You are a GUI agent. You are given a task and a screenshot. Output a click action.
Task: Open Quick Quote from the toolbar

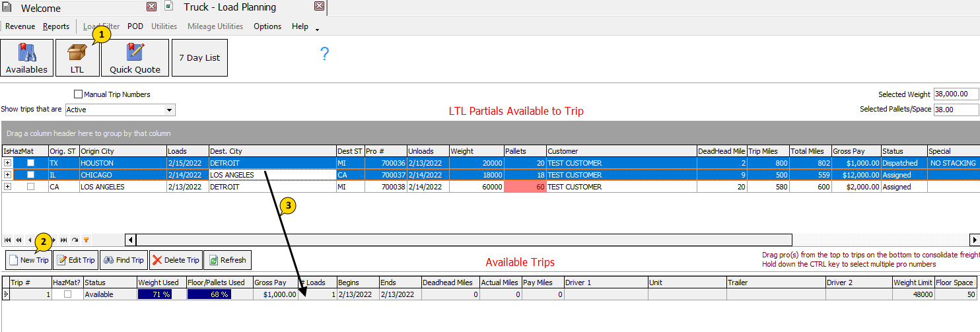tap(135, 58)
